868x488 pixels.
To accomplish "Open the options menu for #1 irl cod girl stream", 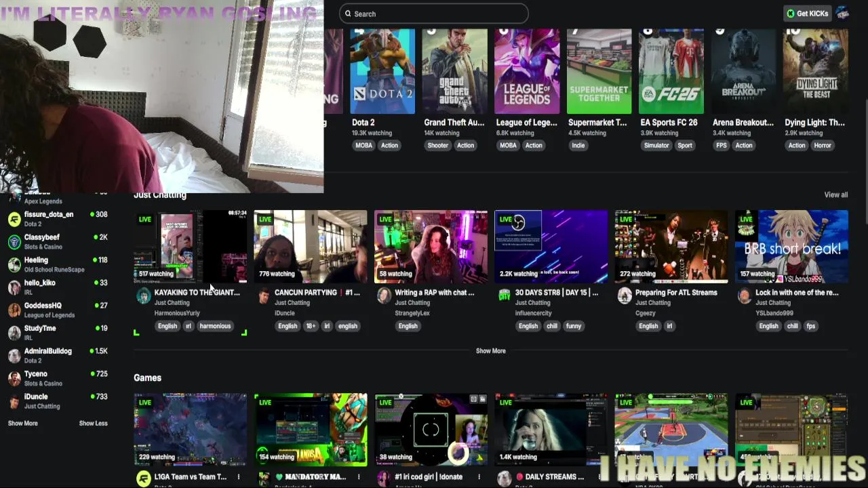I will 479,477.
